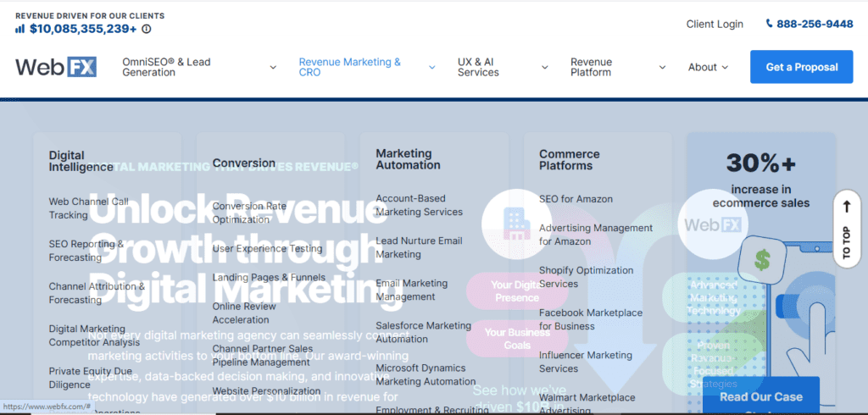The width and height of the screenshot is (868, 415).
Task: Open Web Channel Call Tracking
Action: [x=88, y=208]
